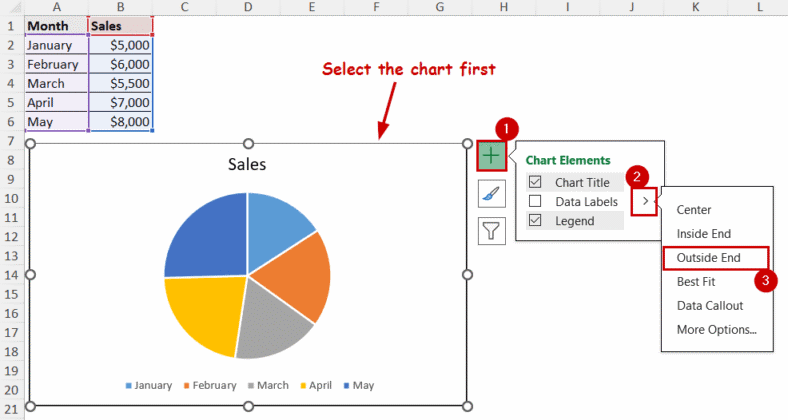
Task: Uncheck the Legend checkbox
Action: [x=535, y=221]
